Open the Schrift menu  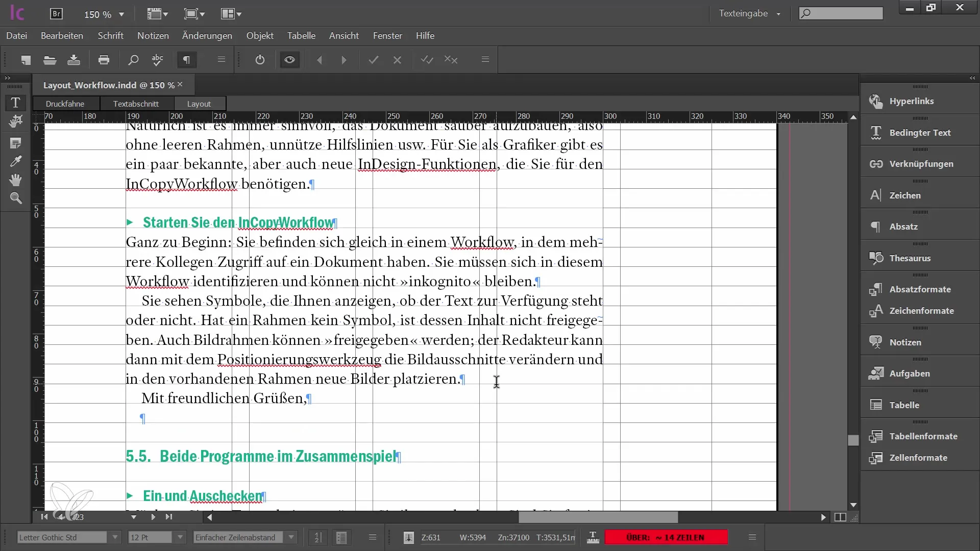click(x=110, y=36)
